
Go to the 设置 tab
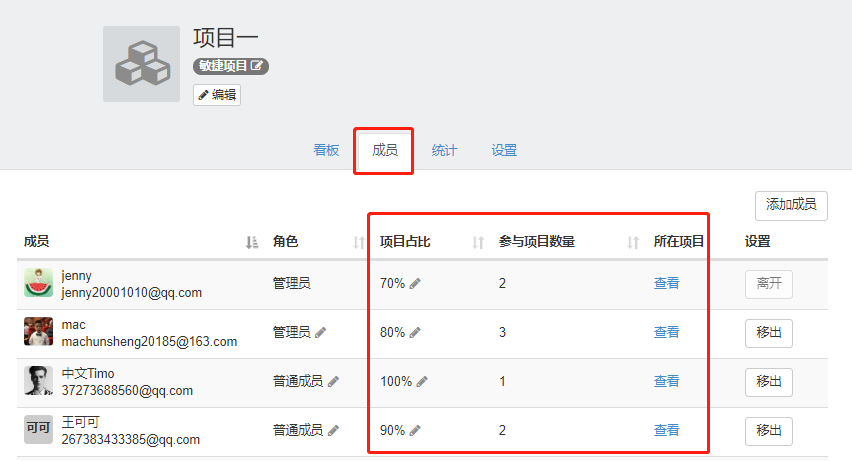(504, 150)
